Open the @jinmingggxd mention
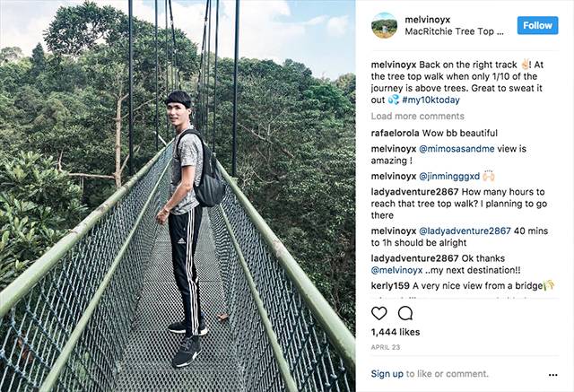 pyautogui.click(x=451, y=177)
